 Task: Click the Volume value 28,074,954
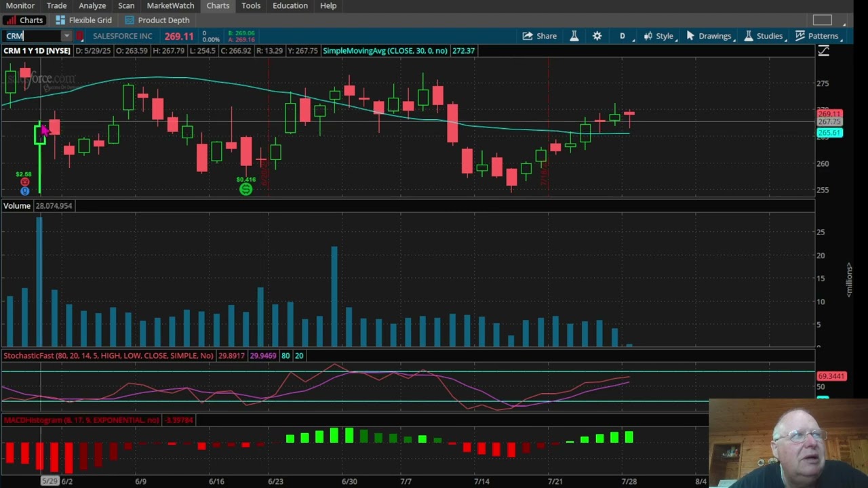coord(54,205)
